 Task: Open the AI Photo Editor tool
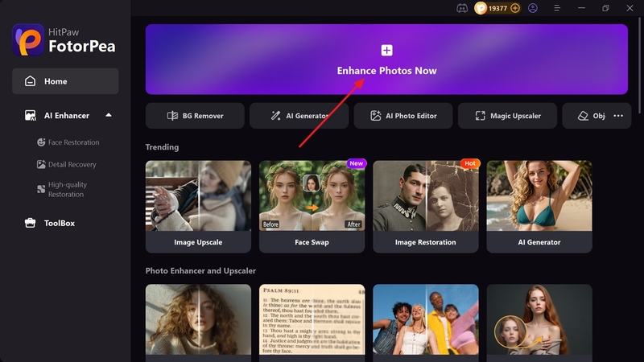click(403, 116)
